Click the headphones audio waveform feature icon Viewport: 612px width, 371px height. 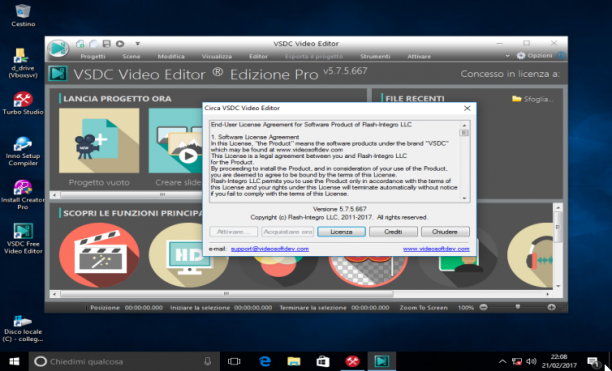click(531, 255)
